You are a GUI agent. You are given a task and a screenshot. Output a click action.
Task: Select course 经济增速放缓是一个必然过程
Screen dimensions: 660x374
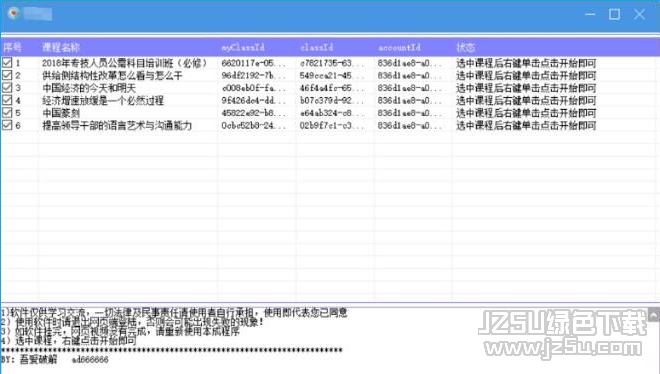click(x=103, y=101)
